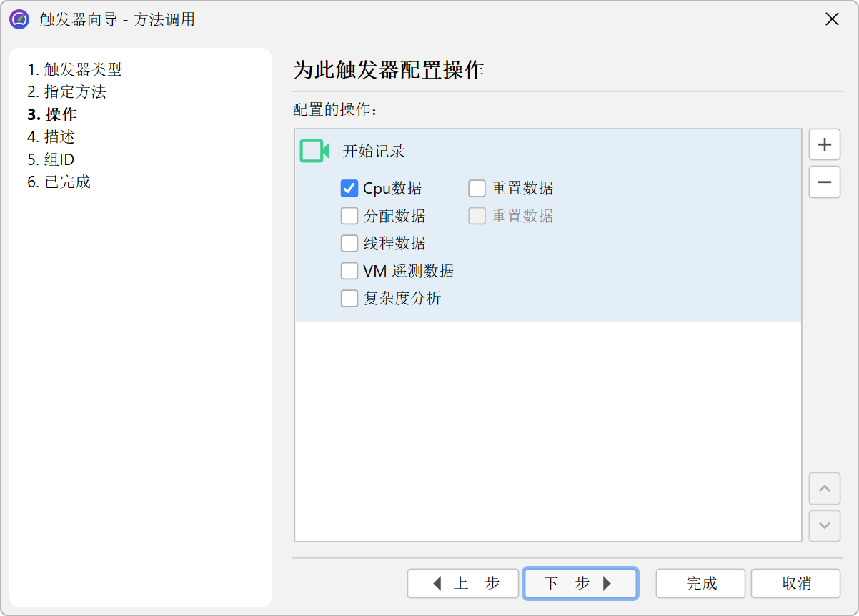Image resolution: width=859 pixels, height=616 pixels.
Task: Click the minus button to remove the action
Action: pyautogui.click(x=824, y=182)
